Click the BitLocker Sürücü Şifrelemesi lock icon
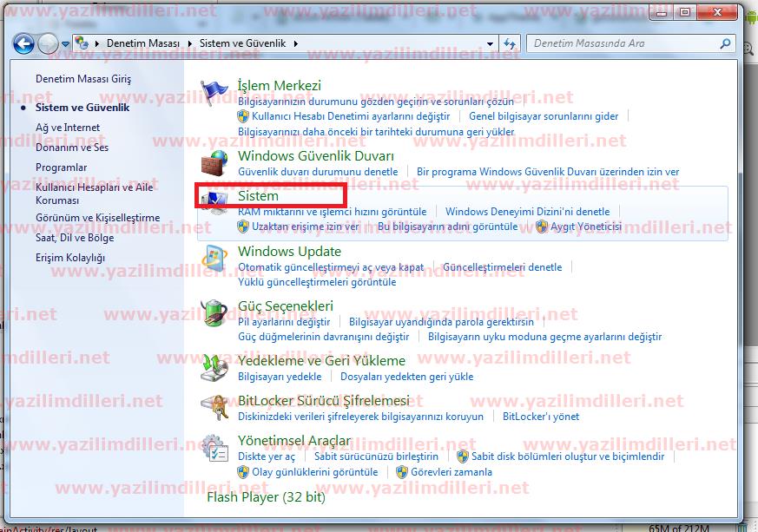The height and width of the screenshot is (532, 758). 214,407
